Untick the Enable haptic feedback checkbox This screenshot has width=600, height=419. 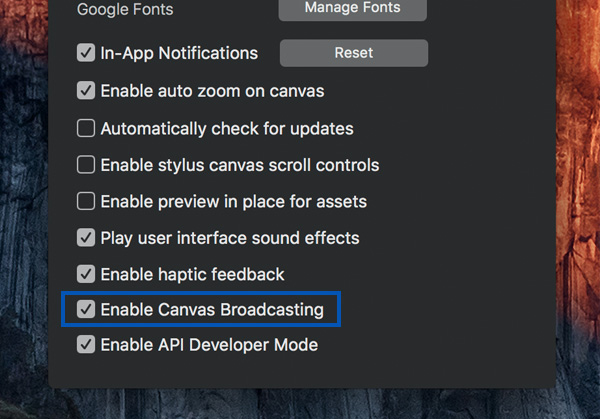click(x=86, y=274)
